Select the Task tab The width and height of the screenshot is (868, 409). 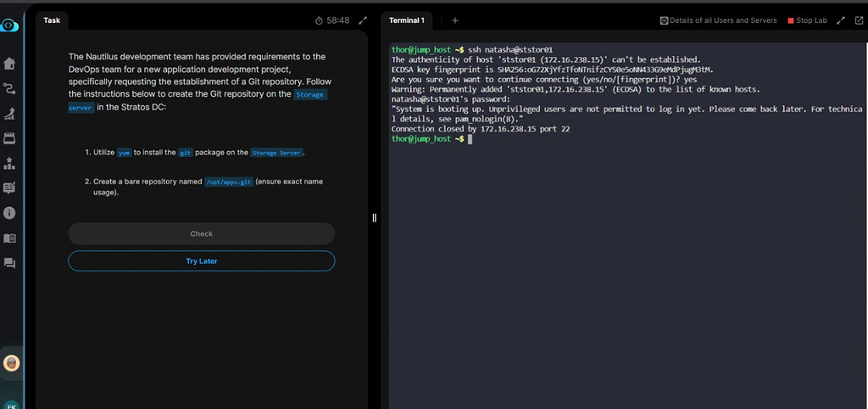click(52, 20)
